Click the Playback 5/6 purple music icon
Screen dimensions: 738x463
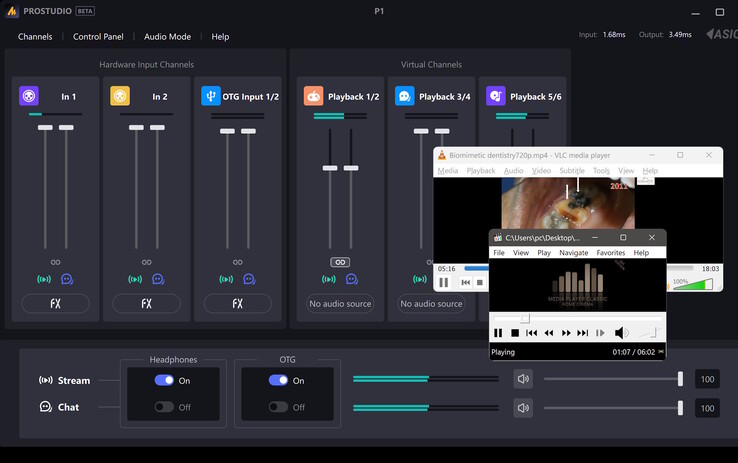pyautogui.click(x=496, y=96)
